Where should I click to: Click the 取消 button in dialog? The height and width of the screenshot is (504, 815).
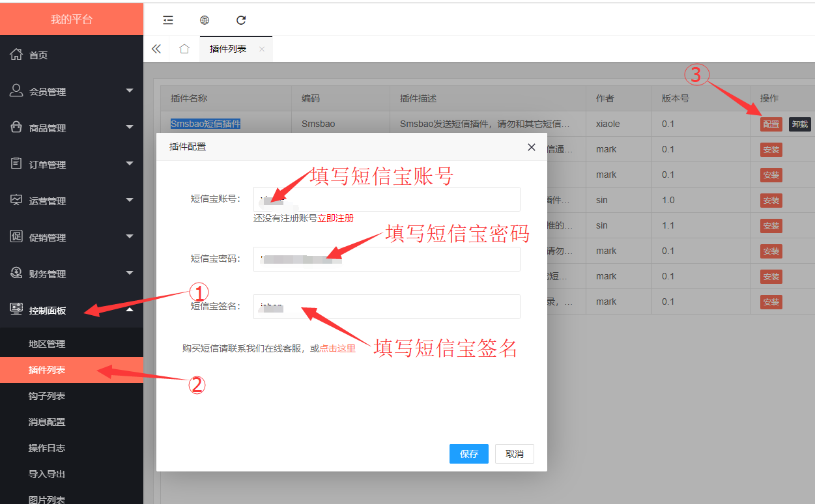click(x=514, y=454)
